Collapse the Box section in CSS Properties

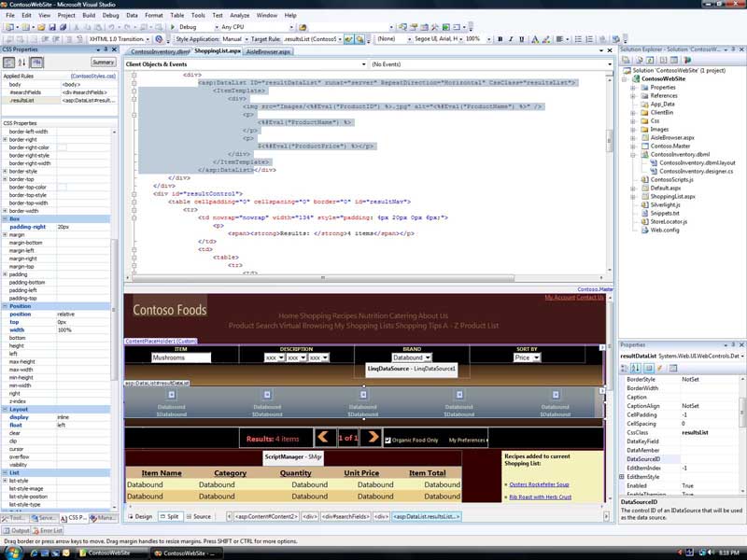(x=6, y=219)
